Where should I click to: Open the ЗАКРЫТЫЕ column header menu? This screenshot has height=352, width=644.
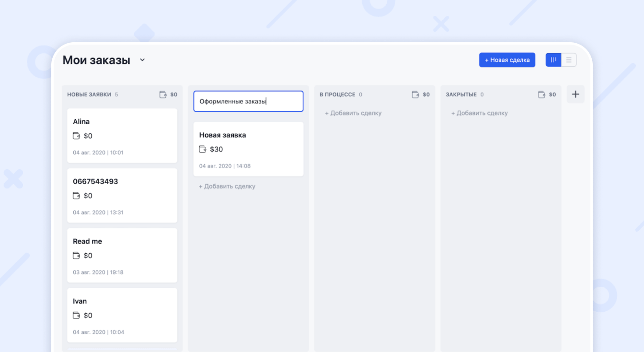461,94
